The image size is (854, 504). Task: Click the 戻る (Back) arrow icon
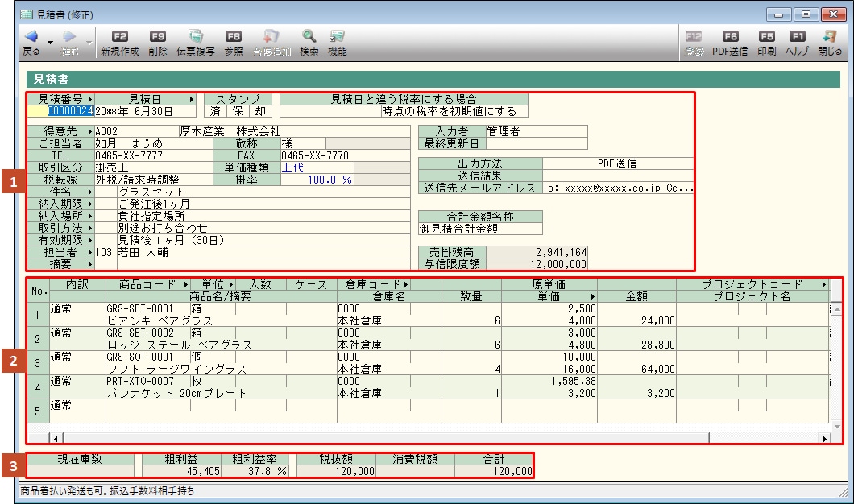[31, 37]
